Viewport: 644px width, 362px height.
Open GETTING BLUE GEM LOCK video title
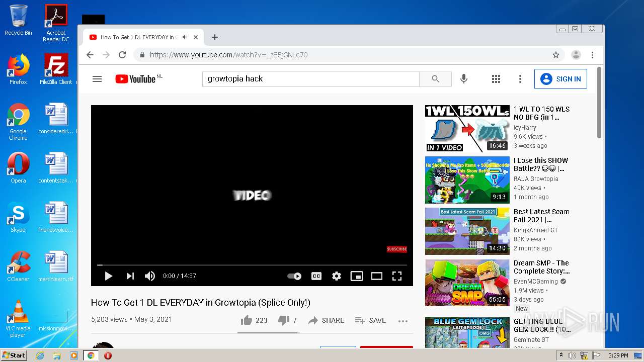(542, 325)
